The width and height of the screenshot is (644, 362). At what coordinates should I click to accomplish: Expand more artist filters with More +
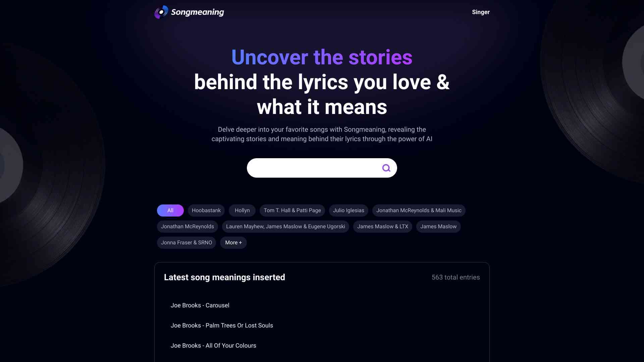tap(233, 243)
